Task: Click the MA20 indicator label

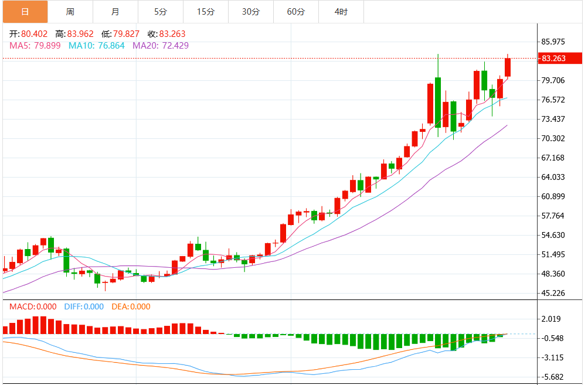Action: 161,45
